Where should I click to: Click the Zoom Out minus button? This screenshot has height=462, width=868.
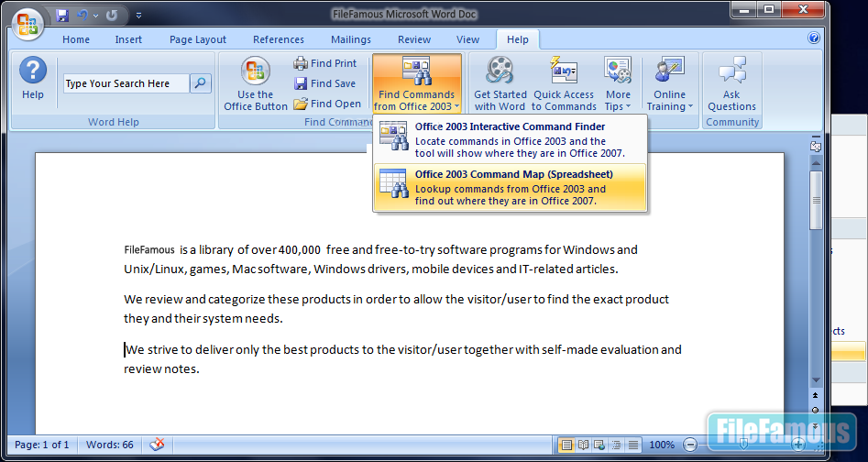(690, 445)
